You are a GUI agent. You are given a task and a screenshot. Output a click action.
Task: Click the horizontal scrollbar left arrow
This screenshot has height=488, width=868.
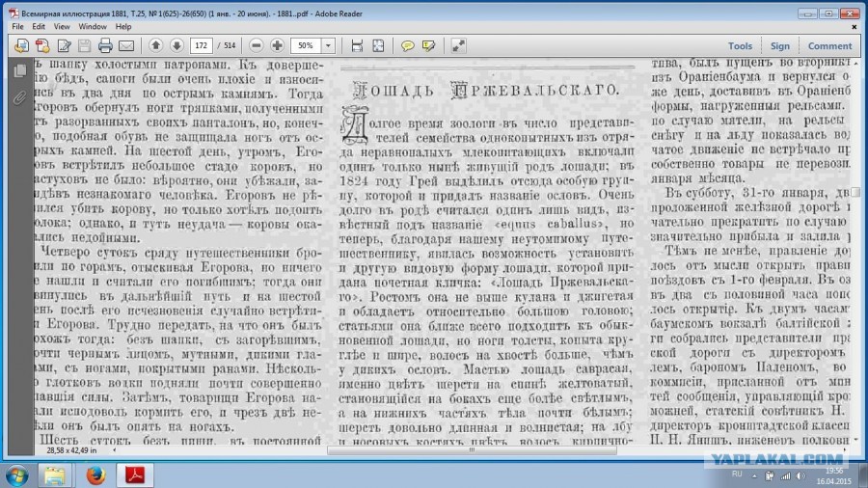point(115,450)
